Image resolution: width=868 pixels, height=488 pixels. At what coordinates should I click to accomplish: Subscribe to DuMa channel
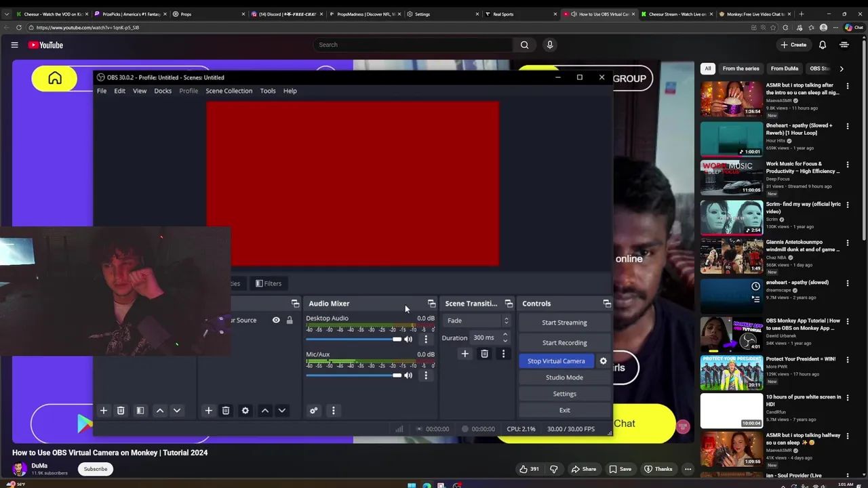tap(96, 469)
